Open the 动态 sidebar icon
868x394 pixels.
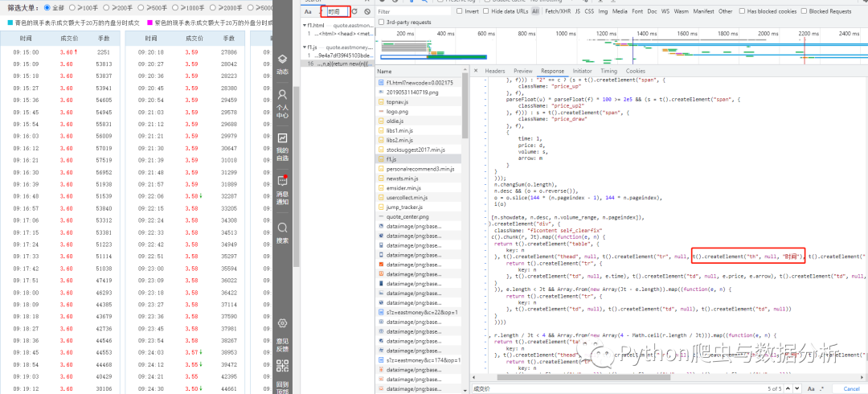(282, 60)
